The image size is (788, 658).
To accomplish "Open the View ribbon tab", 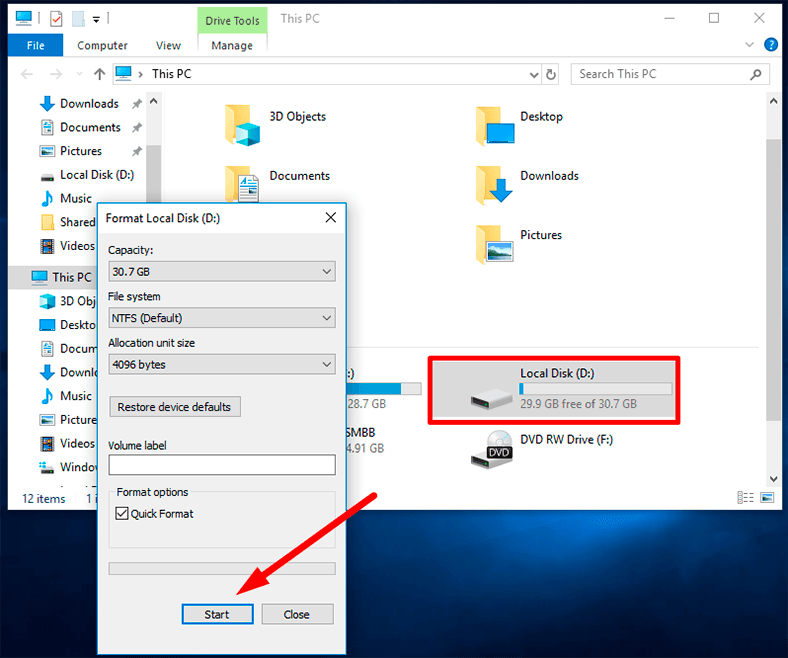I will coord(168,45).
